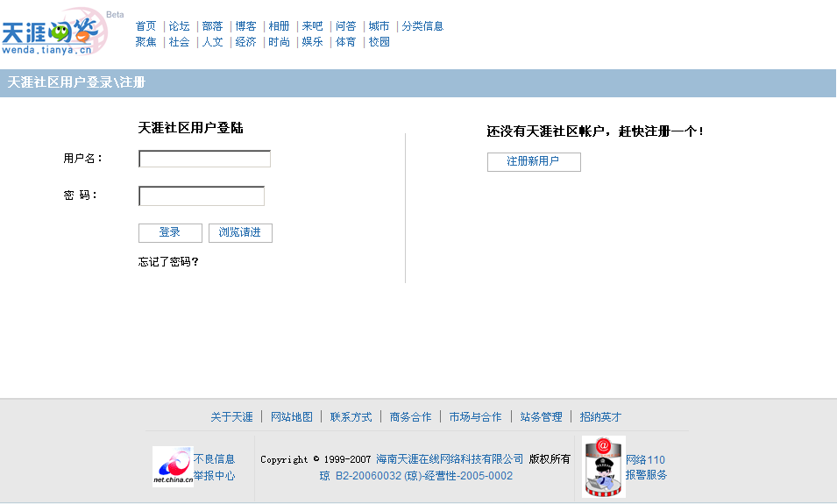Select the 分类信息 menu item
This screenshot has width=837, height=504.
(x=422, y=26)
